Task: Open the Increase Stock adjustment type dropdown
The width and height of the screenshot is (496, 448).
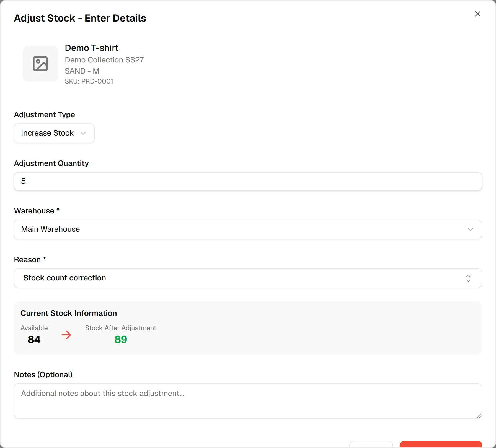Action: 54,133
